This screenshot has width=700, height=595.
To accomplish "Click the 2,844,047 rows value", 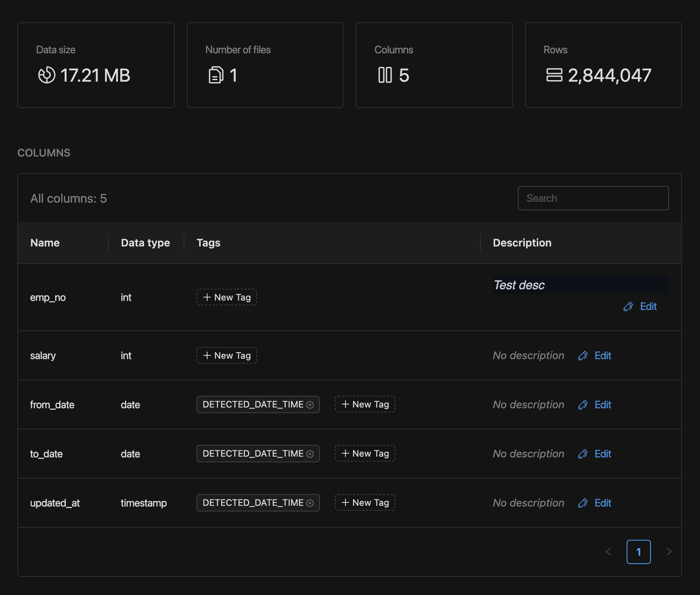I will 610,75.
